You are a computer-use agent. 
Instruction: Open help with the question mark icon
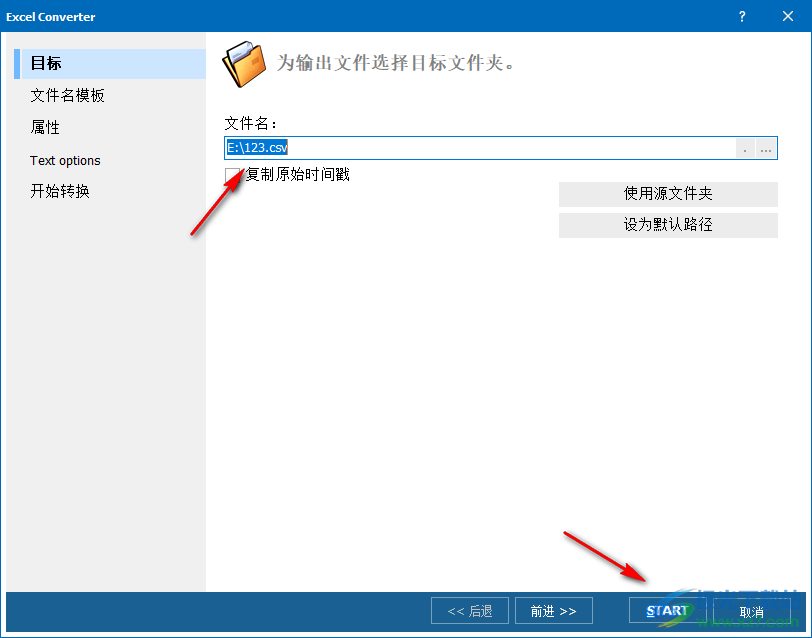742,17
